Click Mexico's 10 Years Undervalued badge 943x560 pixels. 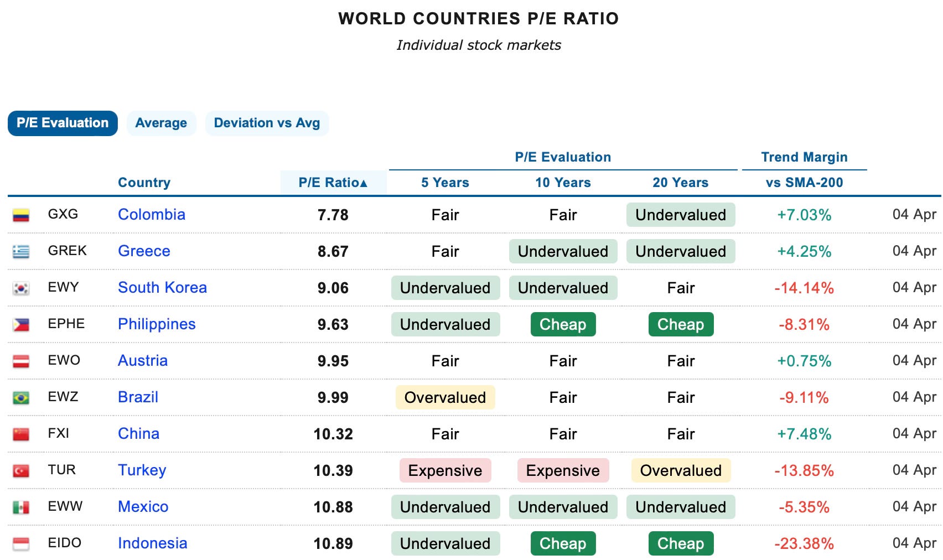tap(563, 507)
